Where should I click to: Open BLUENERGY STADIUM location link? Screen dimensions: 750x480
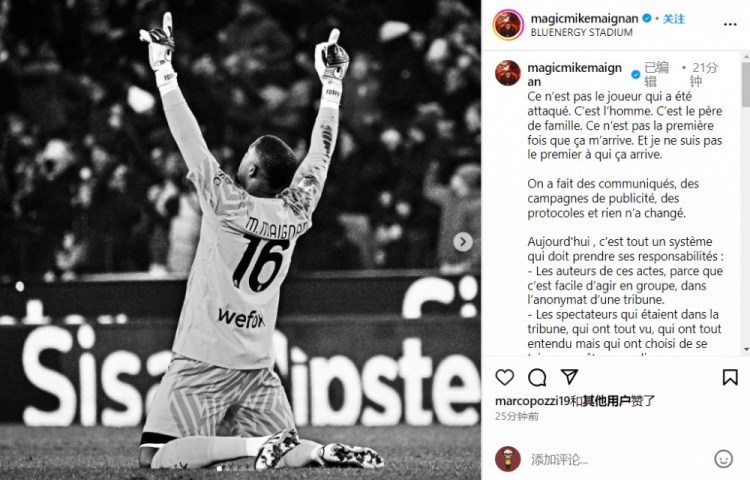coord(582,33)
